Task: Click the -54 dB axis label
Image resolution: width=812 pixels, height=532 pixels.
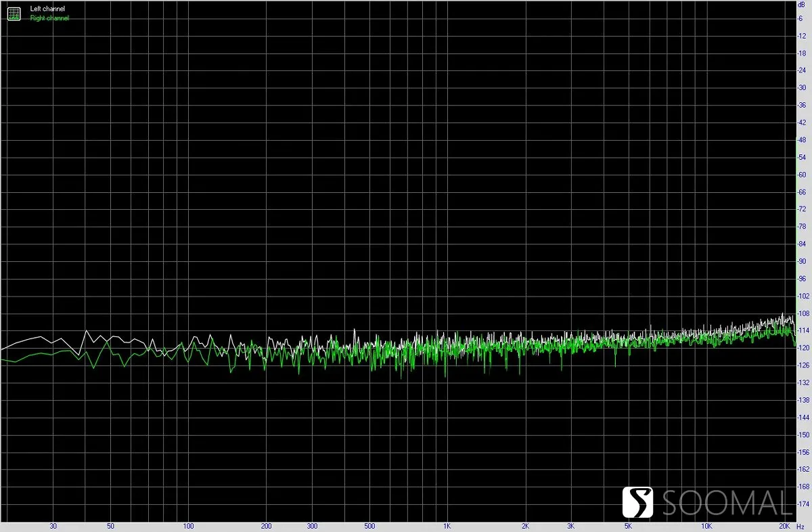Action: coord(801,157)
